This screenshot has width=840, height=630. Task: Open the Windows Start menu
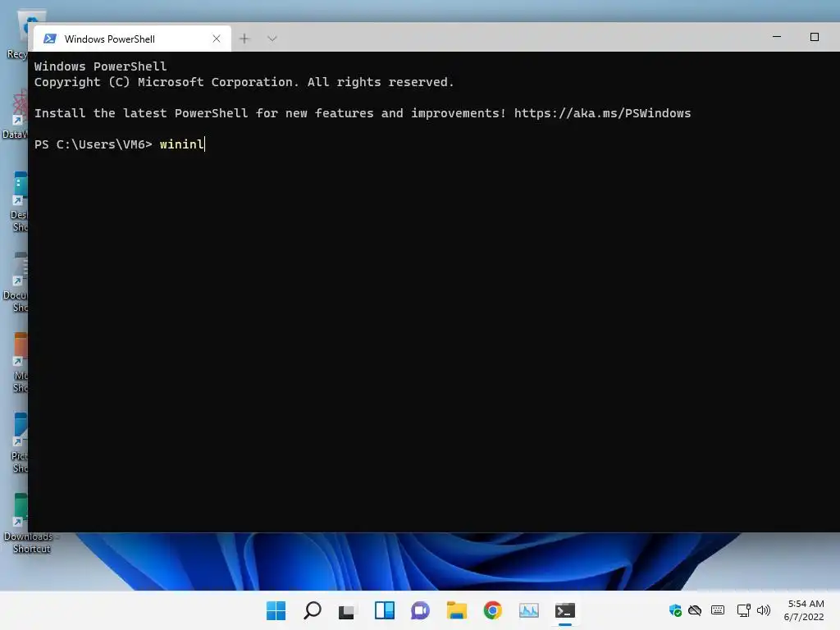point(276,610)
